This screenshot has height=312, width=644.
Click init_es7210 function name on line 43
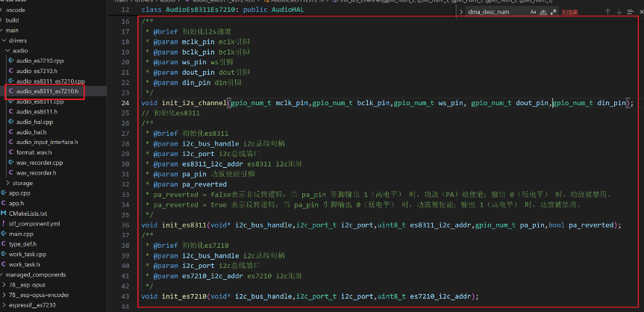click(184, 296)
